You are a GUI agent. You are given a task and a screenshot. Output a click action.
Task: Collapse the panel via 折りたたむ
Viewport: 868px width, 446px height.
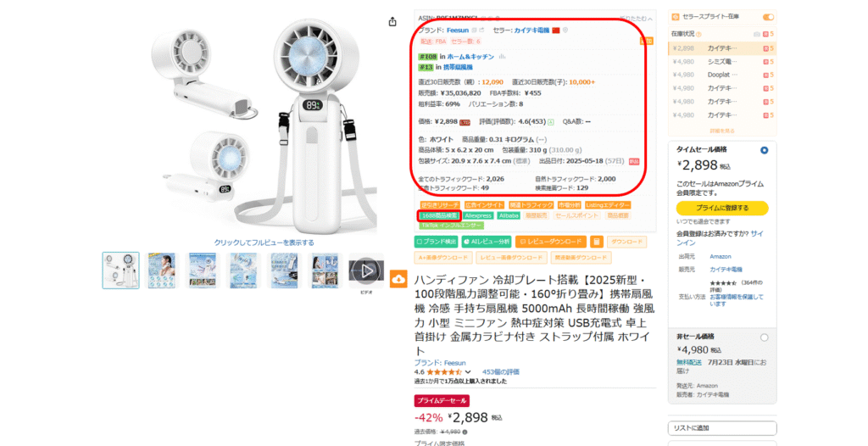tap(636, 19)
